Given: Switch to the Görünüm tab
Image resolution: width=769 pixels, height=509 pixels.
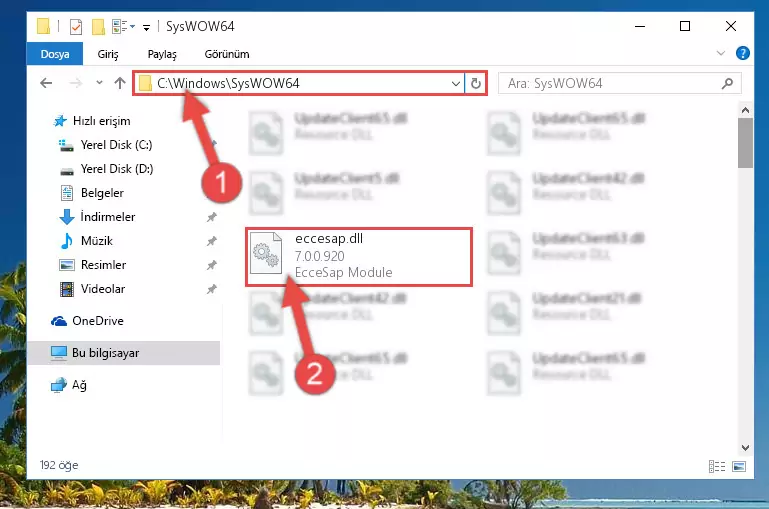Looking at the screenshot, I should tap(227, 54).
